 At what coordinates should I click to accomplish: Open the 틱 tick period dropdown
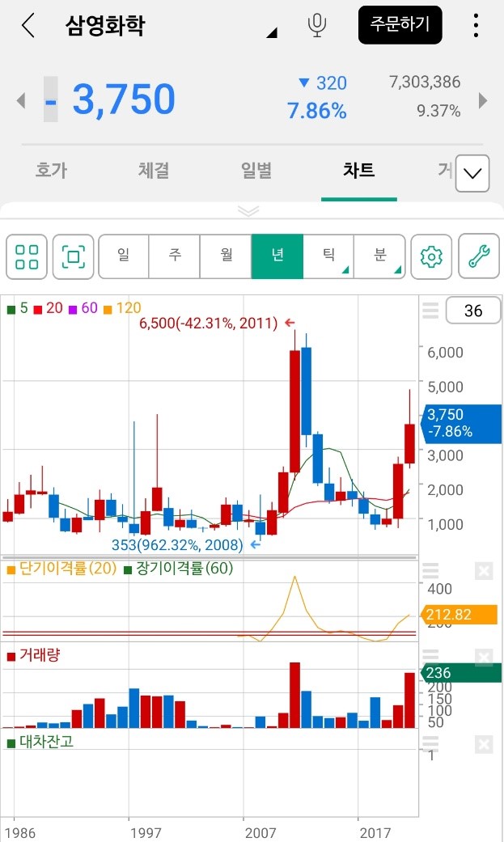328,256
